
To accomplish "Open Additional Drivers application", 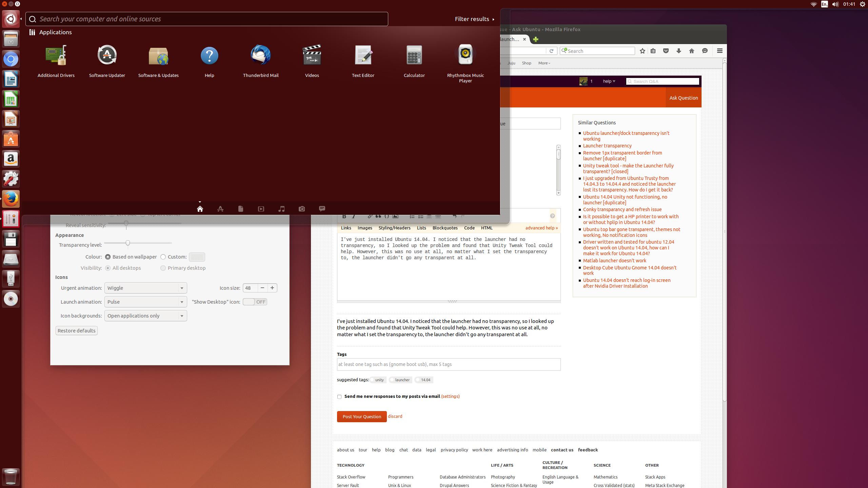I will (56, 61).
